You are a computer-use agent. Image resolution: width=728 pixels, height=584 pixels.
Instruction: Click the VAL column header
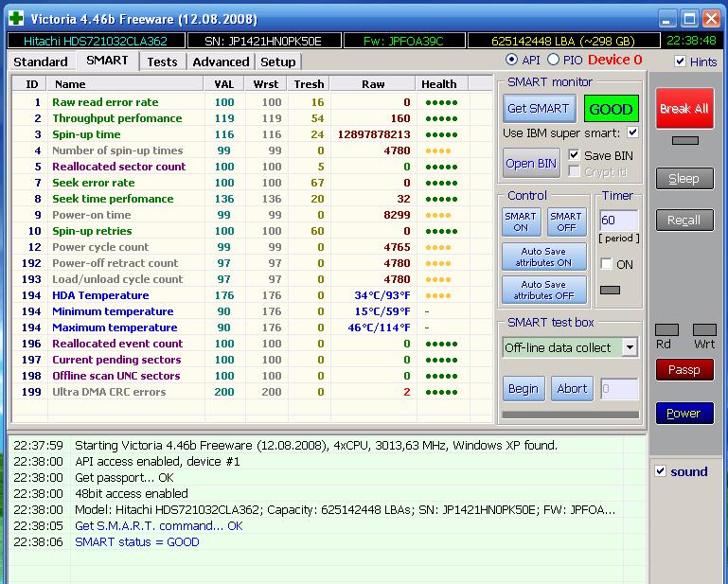pyautogui.click(x=224, y=84)
